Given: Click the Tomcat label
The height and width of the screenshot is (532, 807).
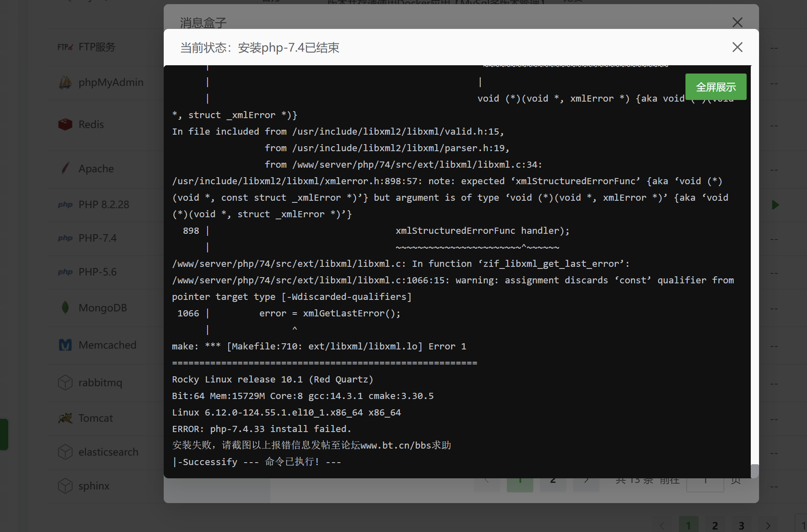Looking at the screenshot, I should (x=96, y=418).
